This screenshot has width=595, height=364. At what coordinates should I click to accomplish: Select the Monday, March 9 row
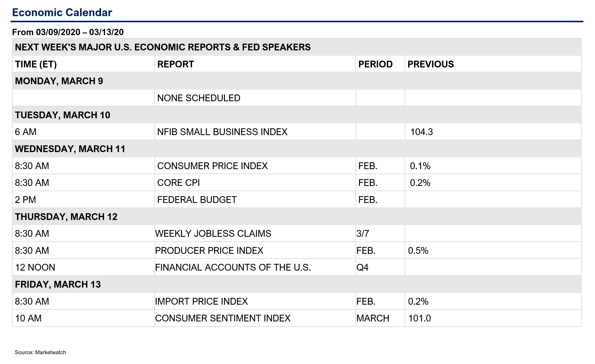tap(297, 81)
